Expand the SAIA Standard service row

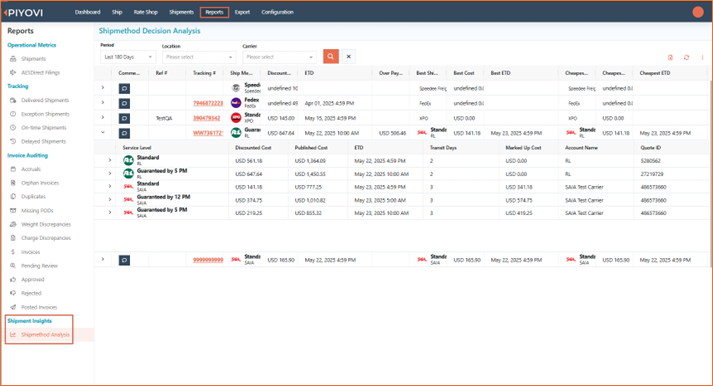coord(110,186)
